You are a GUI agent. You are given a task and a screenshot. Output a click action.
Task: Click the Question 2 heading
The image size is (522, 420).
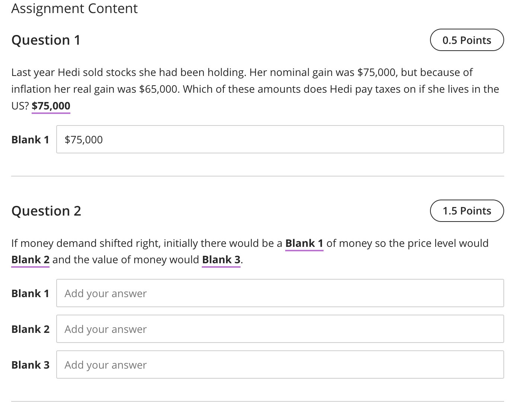click(x=46, y=211)
